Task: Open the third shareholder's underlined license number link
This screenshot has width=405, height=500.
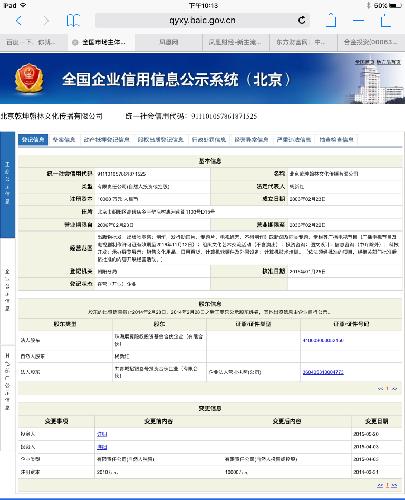Action: click(x=323, y=372)
